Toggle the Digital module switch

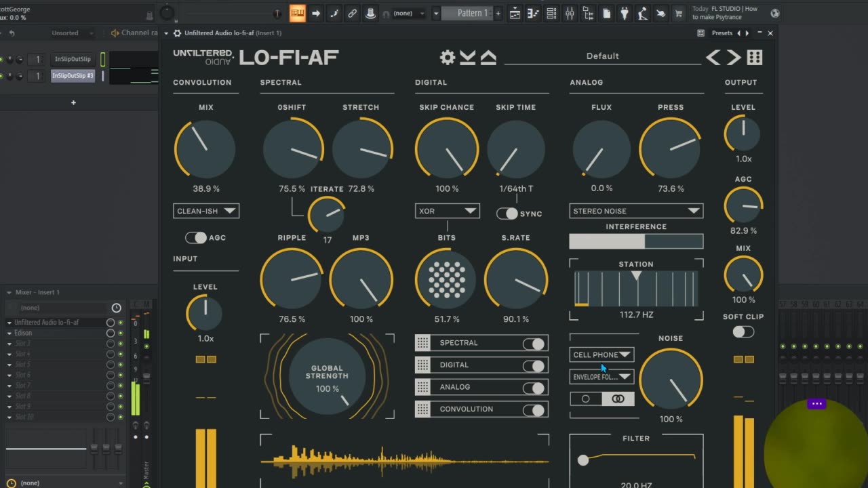pyautogui.click(x=534, y=366)
